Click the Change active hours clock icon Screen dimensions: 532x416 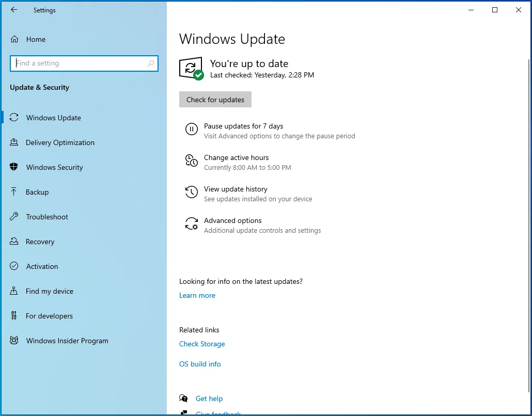(191, 161)
